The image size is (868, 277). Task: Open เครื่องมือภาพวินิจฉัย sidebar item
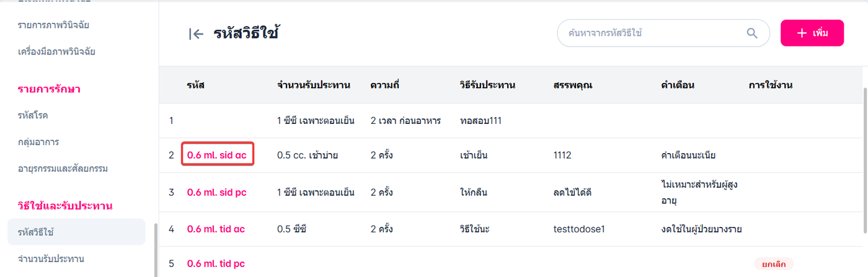click(56, 51)
